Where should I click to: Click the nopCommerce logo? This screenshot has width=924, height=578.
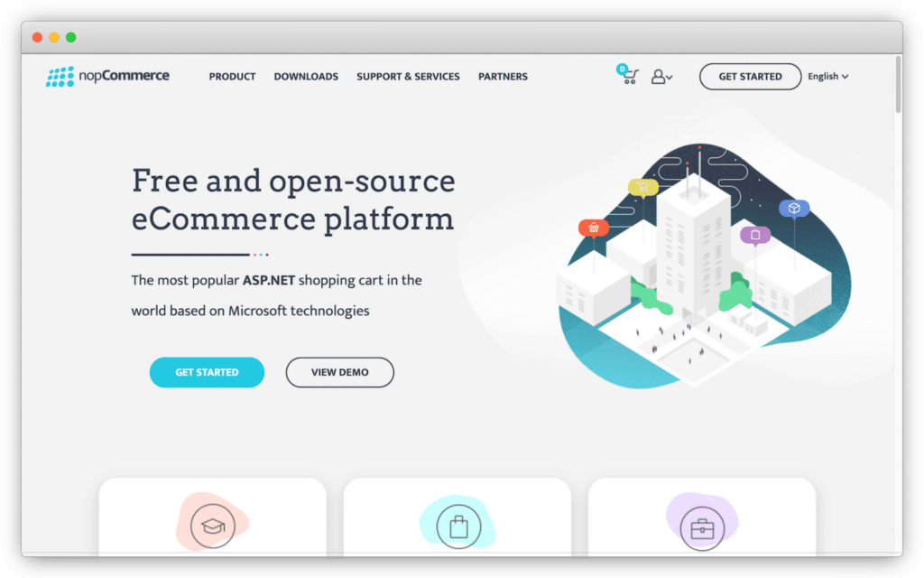point(108,76)
